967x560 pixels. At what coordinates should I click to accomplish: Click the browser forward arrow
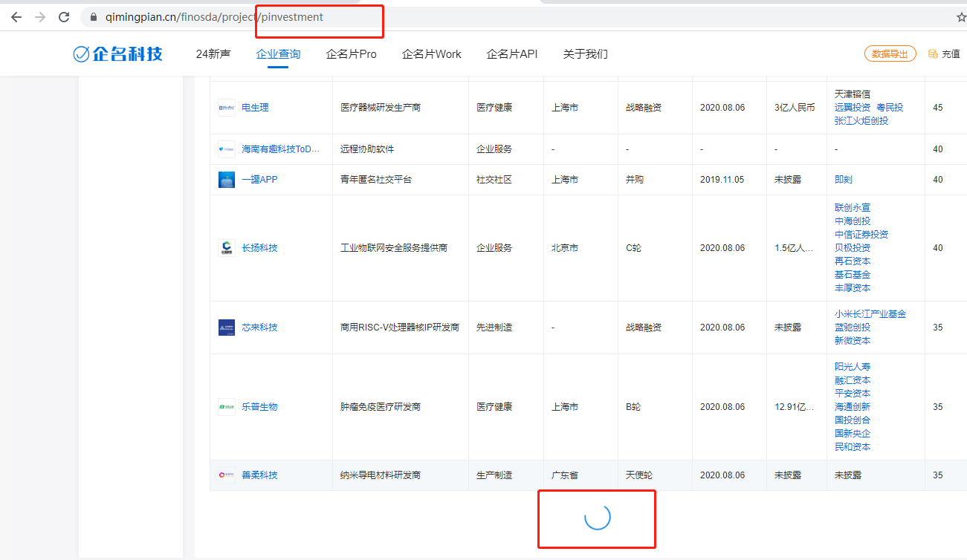pos(39,16)
